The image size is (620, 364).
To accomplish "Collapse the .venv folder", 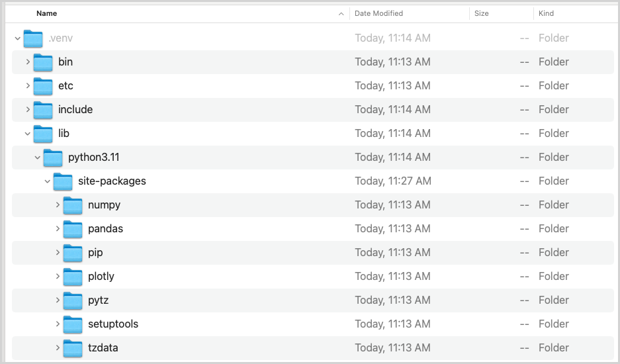I will (x=17, y=38).
